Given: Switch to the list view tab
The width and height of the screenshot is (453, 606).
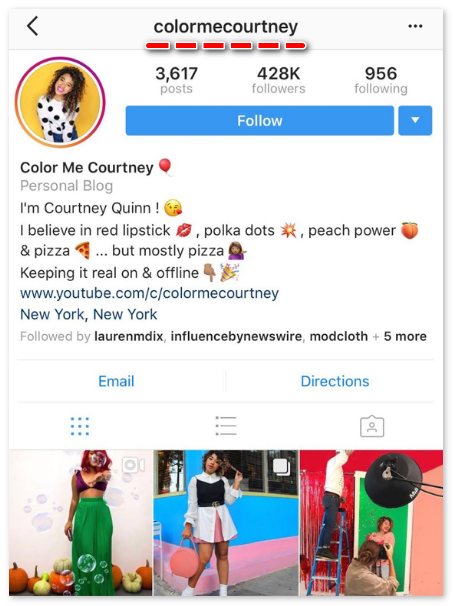Looking at the screenshot, I should pos(226,426).
